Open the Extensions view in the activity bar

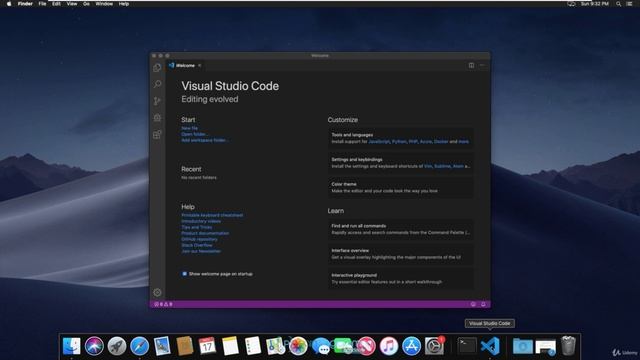pyautogui.click(x=157, y=134)
